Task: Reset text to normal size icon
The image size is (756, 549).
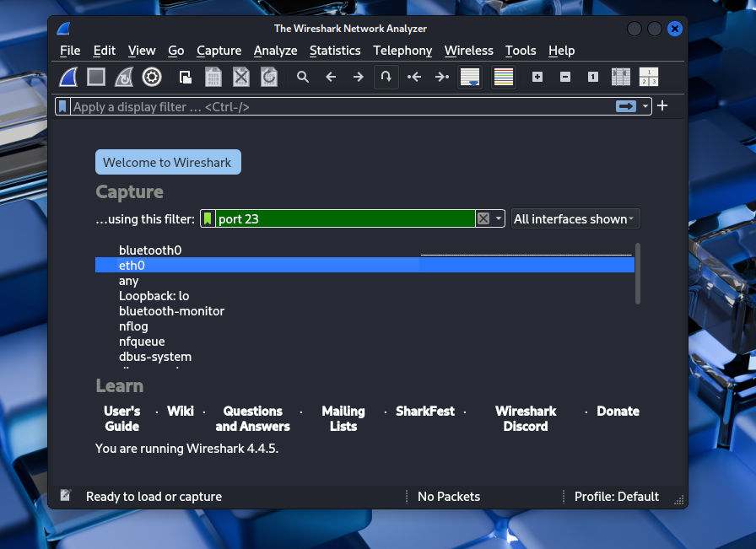Action: pos(593,77)
